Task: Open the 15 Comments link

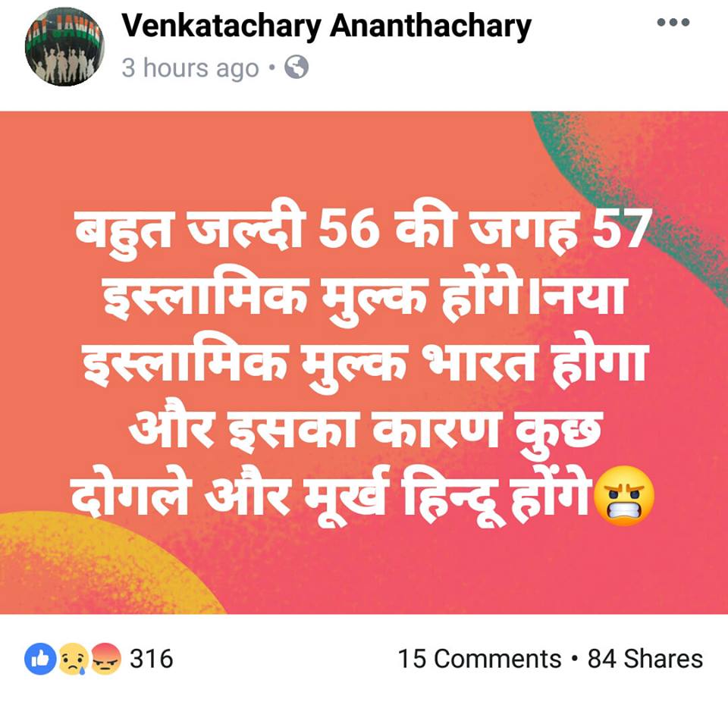Action: 479,659
